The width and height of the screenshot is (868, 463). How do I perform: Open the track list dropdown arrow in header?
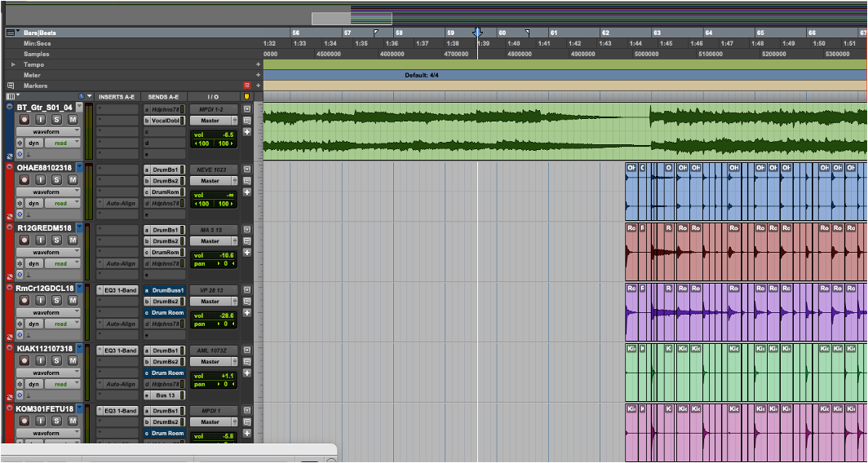pyautogui.click(x=89, y=96)
